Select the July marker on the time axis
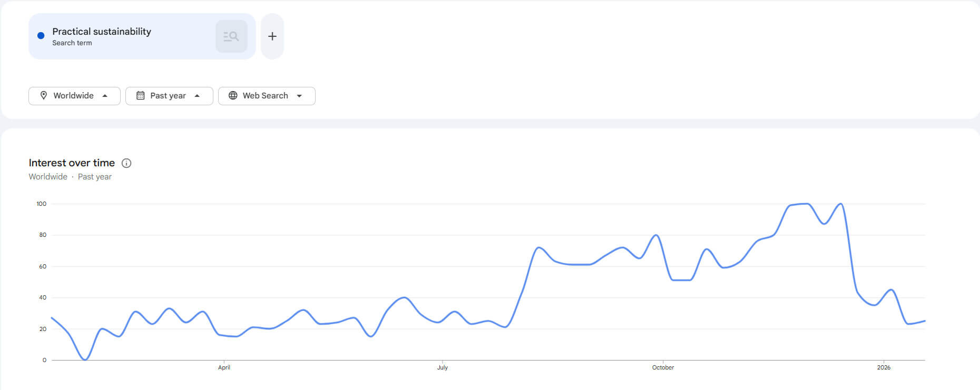This screenshot has width=980, height=390. [x=443, y=367]
